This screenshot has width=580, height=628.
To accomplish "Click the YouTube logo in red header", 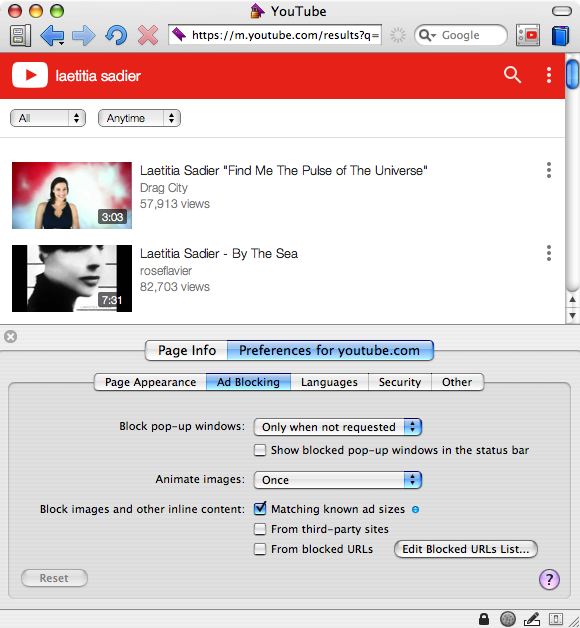I will coord(30,75).
